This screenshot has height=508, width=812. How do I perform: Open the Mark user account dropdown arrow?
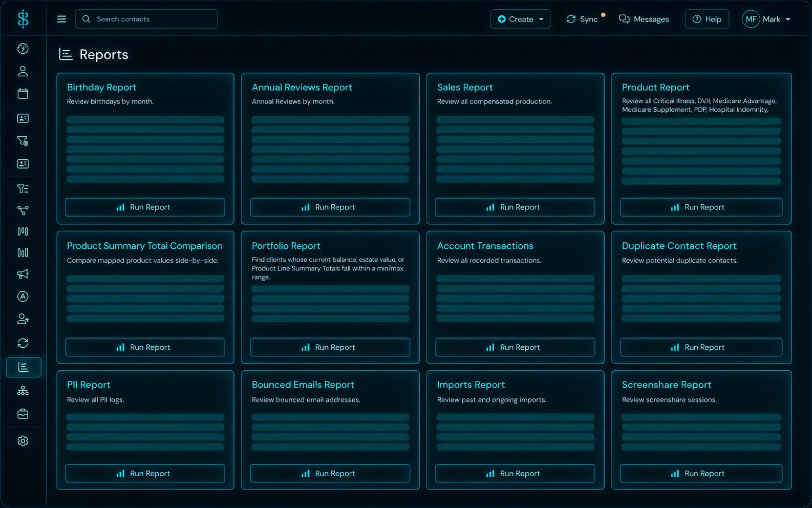tap(788, 19)
